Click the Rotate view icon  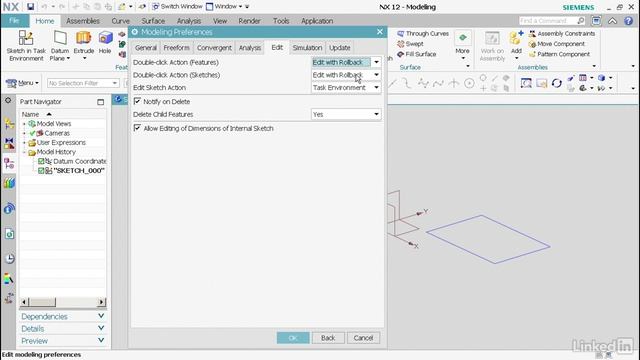pos(556,83)
